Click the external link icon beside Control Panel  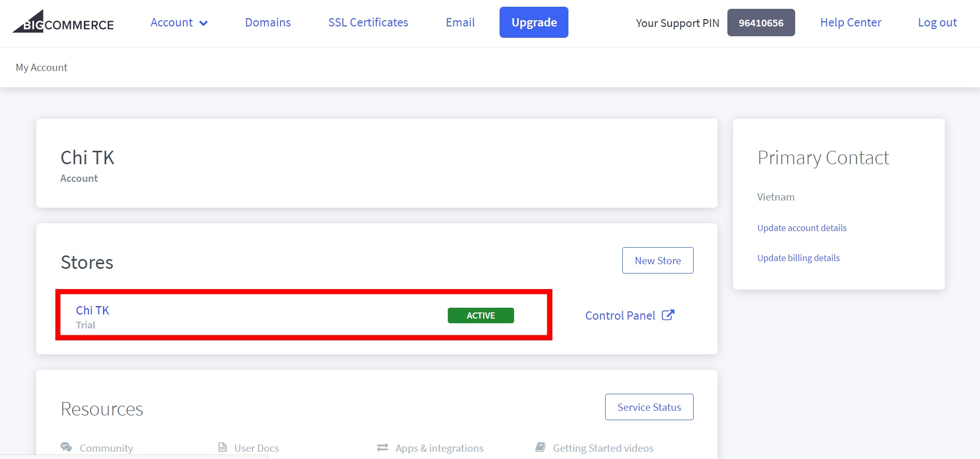point(668,315)
